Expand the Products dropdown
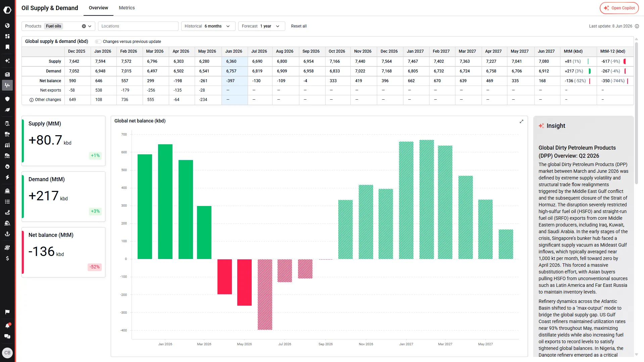Screen dimensions: 644x362 tap(90, 26)
